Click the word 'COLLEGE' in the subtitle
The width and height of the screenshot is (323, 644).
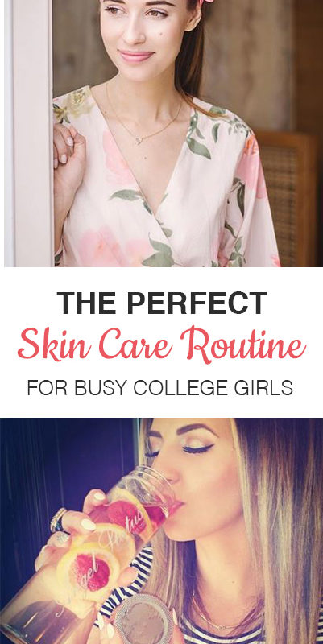[x=177, y=388]
